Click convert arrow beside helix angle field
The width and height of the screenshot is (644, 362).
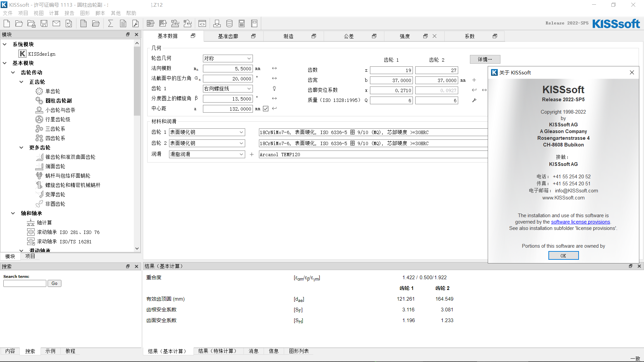click(x=274, y=99)
